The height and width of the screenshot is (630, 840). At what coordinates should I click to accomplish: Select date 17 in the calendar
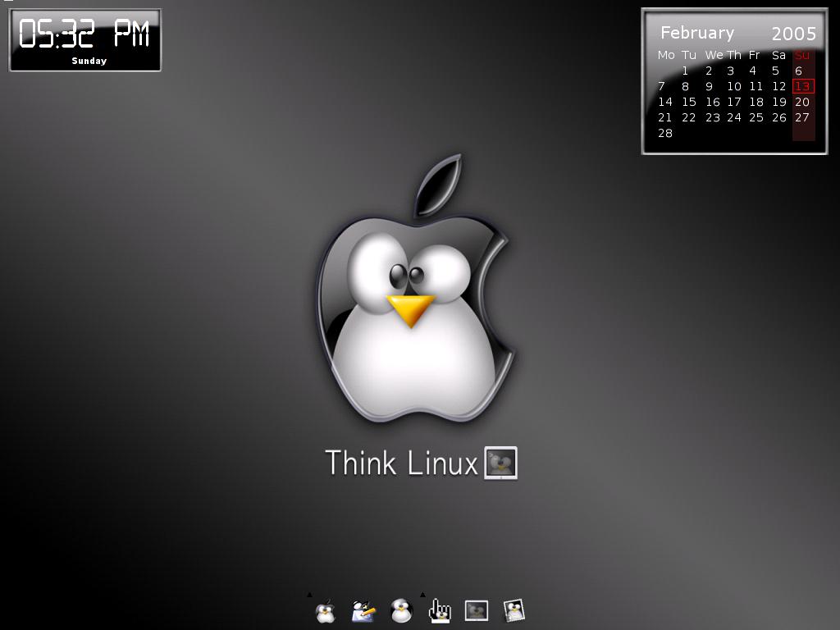734,102
